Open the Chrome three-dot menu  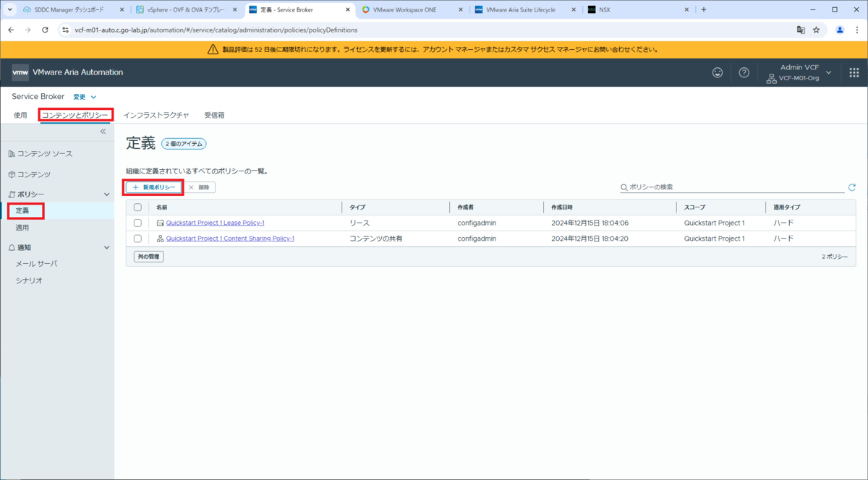coord(857,30)
